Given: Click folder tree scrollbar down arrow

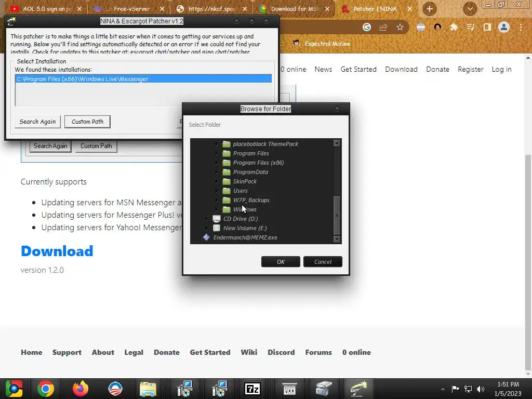Looking at the screenshot, I should tap(337, 239).
